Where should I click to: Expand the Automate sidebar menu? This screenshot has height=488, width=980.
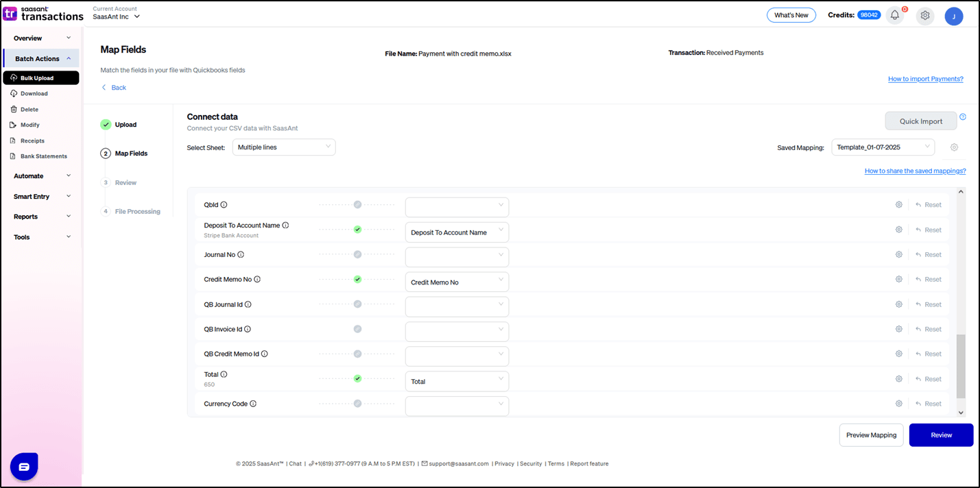[x=41, y=176]
